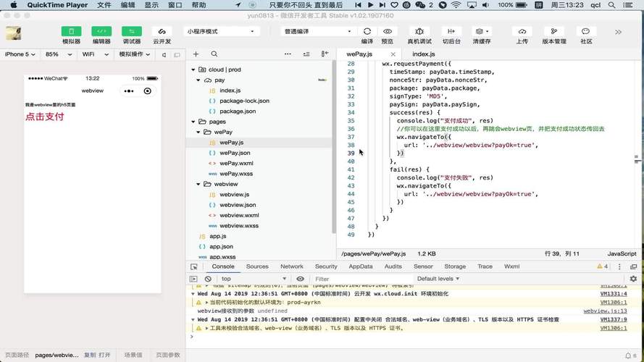Switch to the Network tab
Screen dimensions: 644x362
(x=292, y=266)
